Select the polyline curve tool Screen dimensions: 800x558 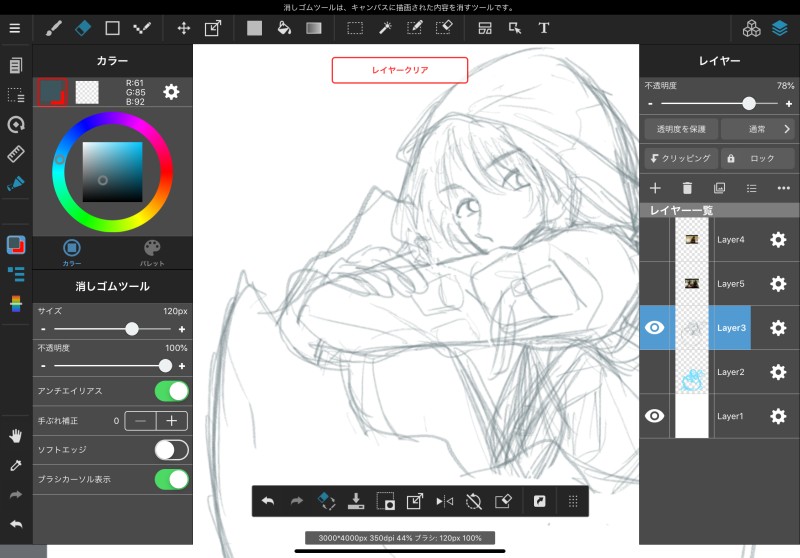[x=142, y=28]
